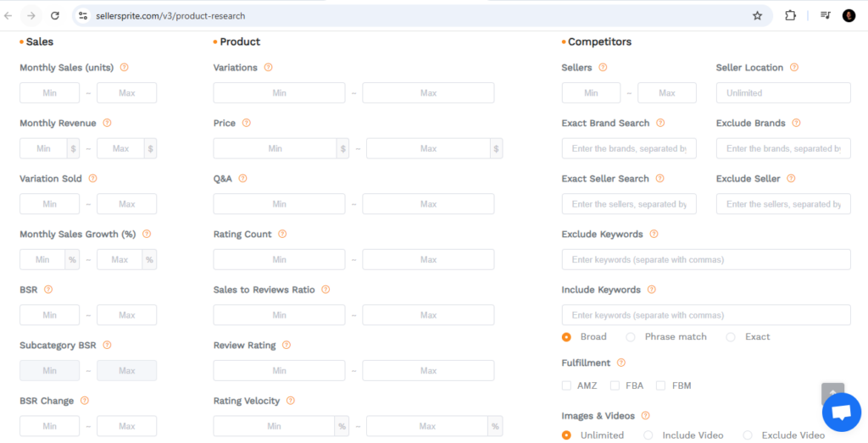The height and width of the screenshot is (443, 868).
Task: Click help icon beside Exclude Seller
Action: [791, 179]
